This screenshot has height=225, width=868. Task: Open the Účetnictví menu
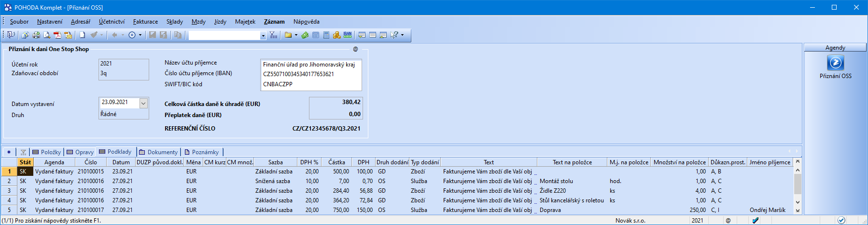pos(112,22)
